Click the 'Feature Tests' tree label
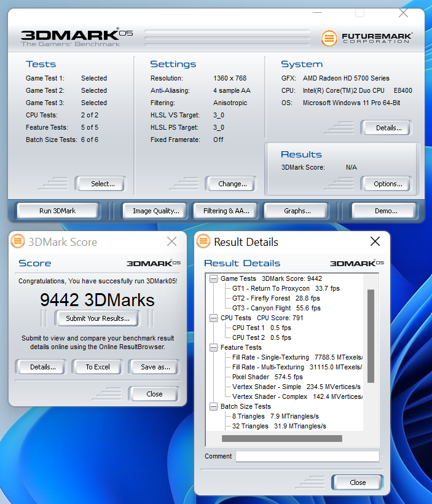Viewport: 432px width, 504px height. point(241,347)
